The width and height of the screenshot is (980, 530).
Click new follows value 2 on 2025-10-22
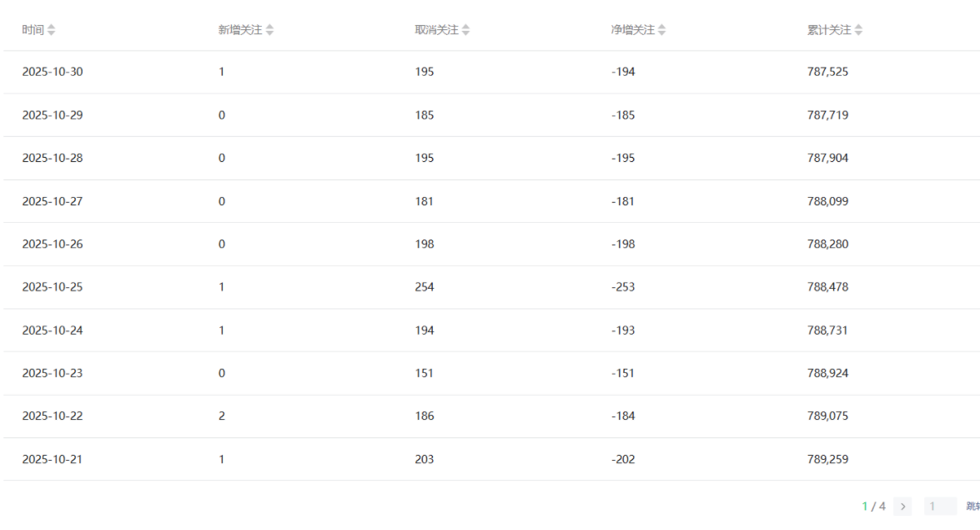[x=222, y=416]
